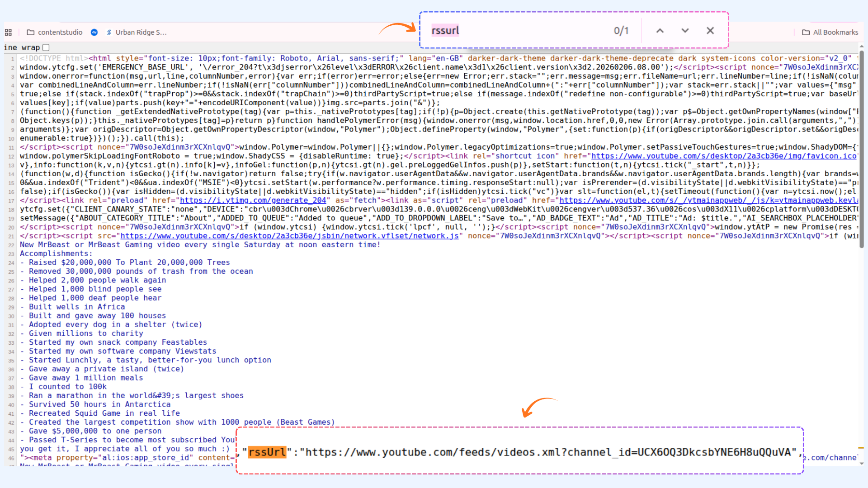Open the network.vflset/network.js link
The height and width of the screenshot is (488, 868).
(289, 236)
